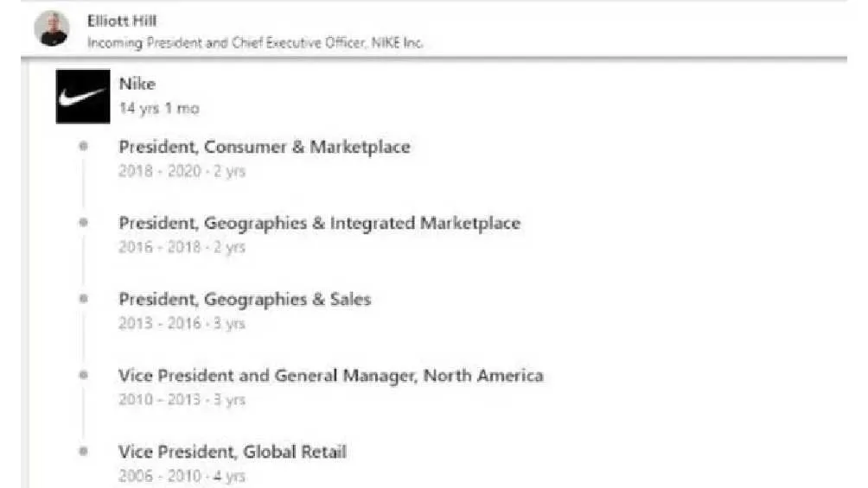Screen dimensions: 868x488
Task: Click the bullet beside Global Retail role
Action: click(84, 451)
